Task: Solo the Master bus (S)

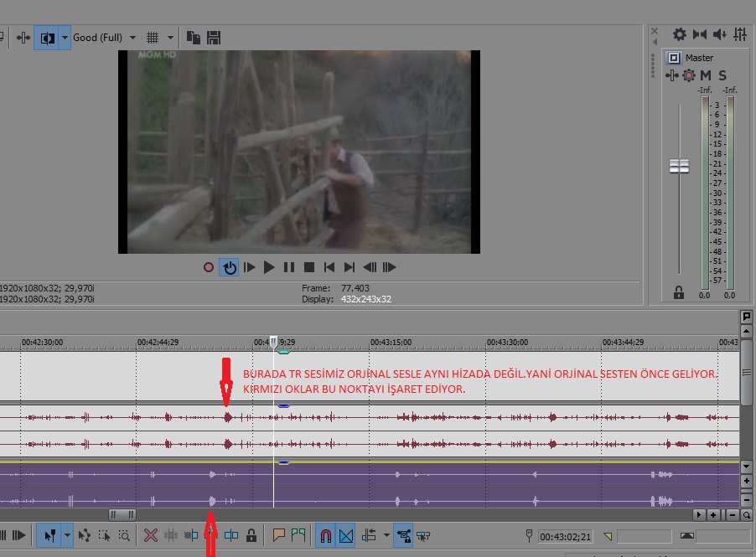Action: pos(722,75)
